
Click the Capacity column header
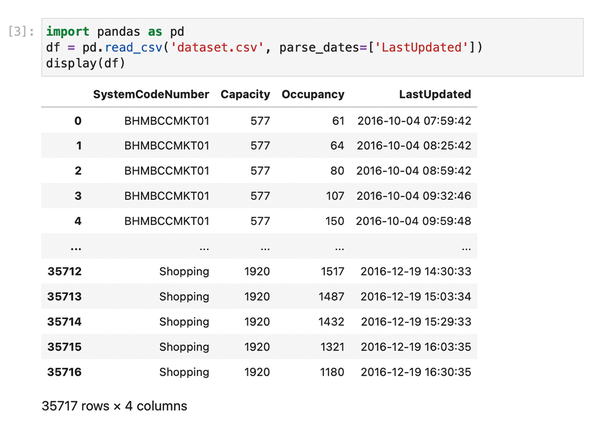tap(245, 94)
